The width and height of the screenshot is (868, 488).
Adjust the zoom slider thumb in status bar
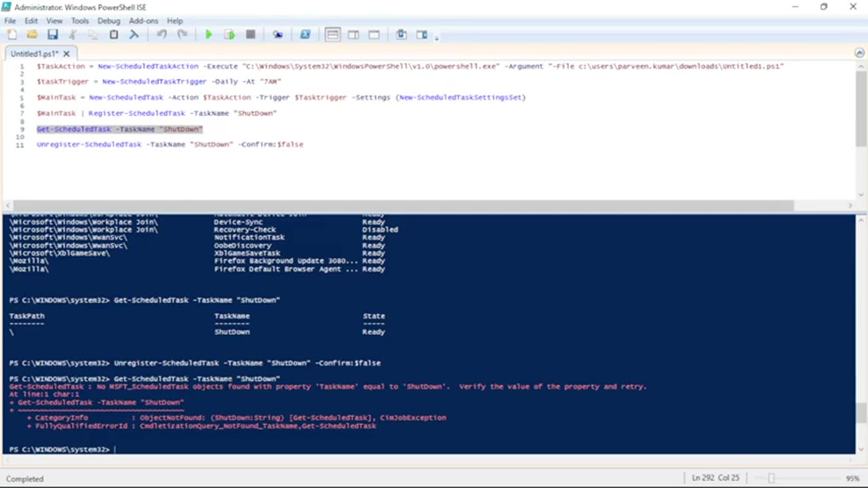point(771,478)
